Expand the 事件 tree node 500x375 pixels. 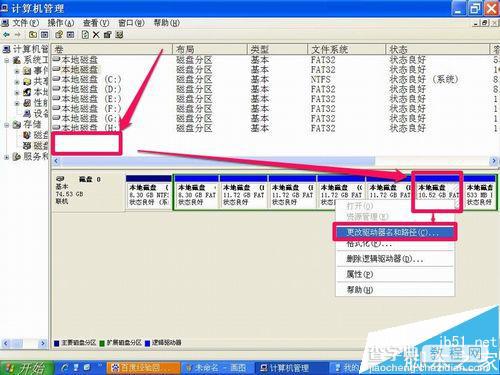(17, 71)
